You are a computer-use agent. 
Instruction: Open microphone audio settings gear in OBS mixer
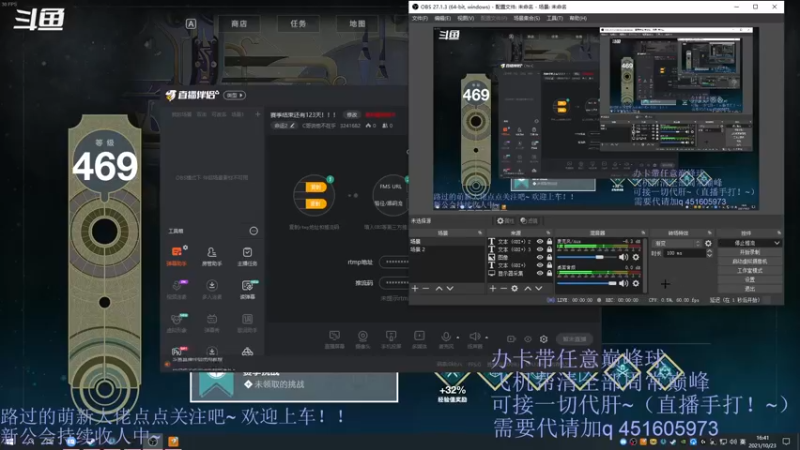636,257
